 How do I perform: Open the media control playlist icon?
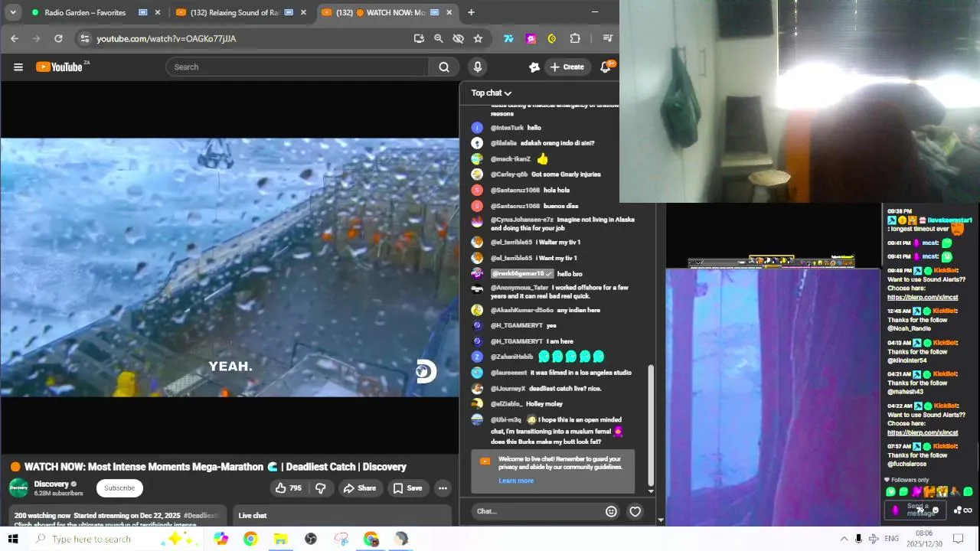[608, 38]
